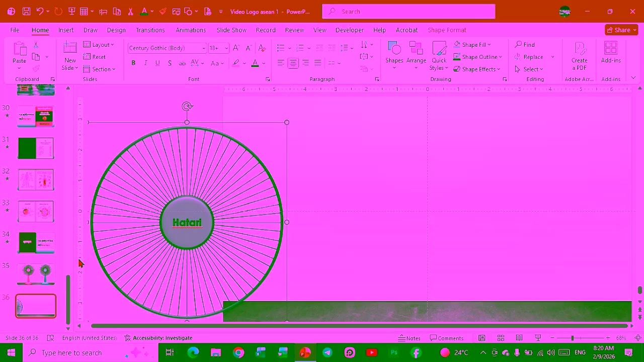Click the New Slide icon
Screen dimensions: 644x362
click(x=70, y=48)
